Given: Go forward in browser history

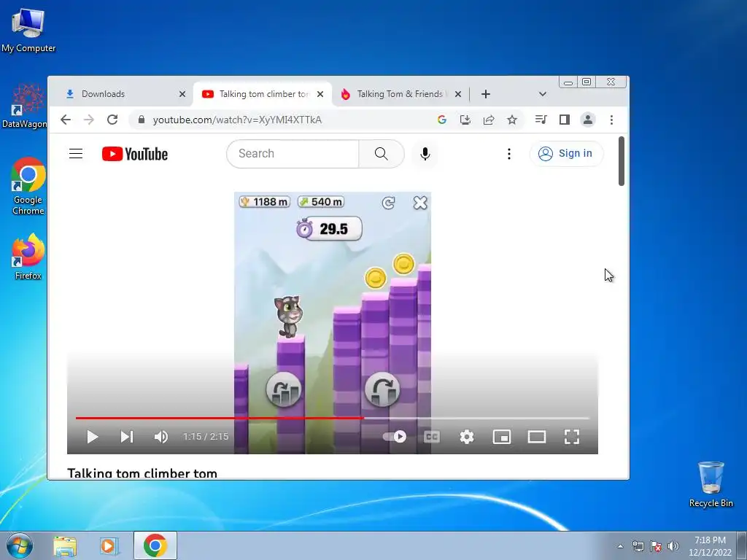Looking at the screenshot, I should [88, 120].
